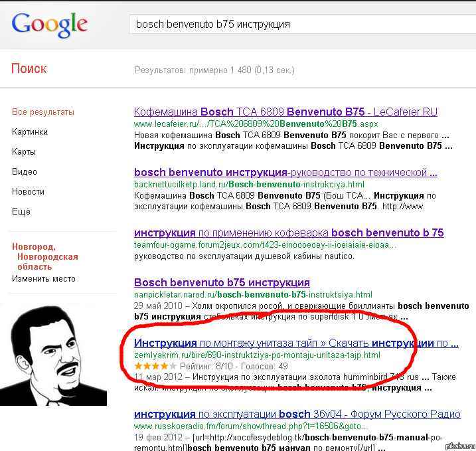476x451 pixels.
Task: Switch to Картинки results
Action: [x=30, y=132]
